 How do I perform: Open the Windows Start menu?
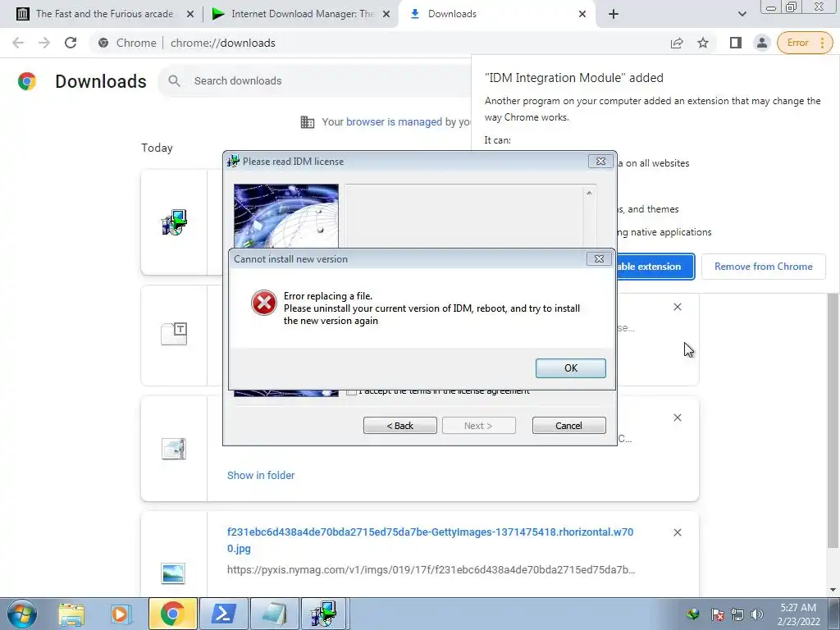click(x=21, y=614)
